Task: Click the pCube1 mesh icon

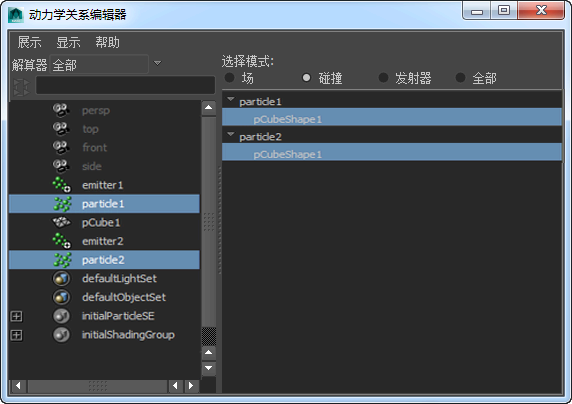Action: point(61,222)
